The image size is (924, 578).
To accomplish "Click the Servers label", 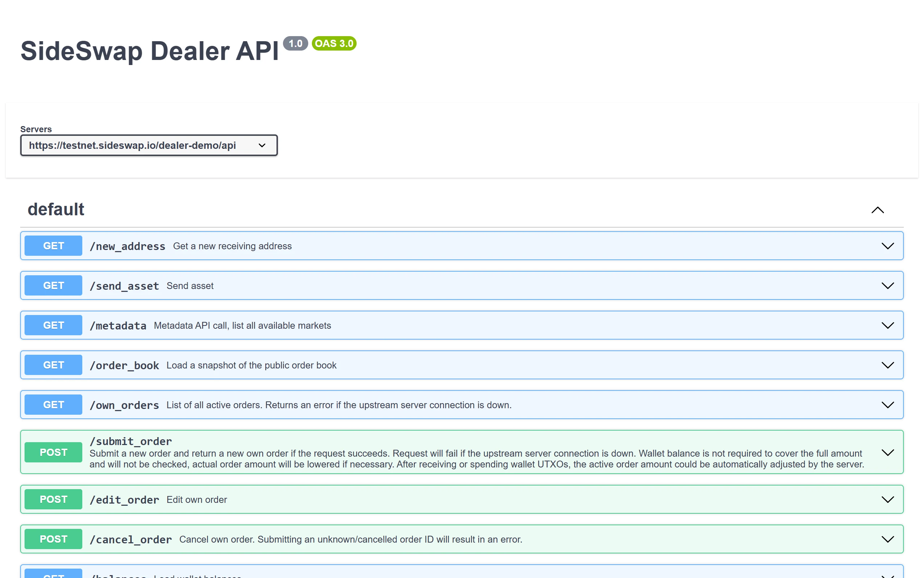I will coord(36,129).
